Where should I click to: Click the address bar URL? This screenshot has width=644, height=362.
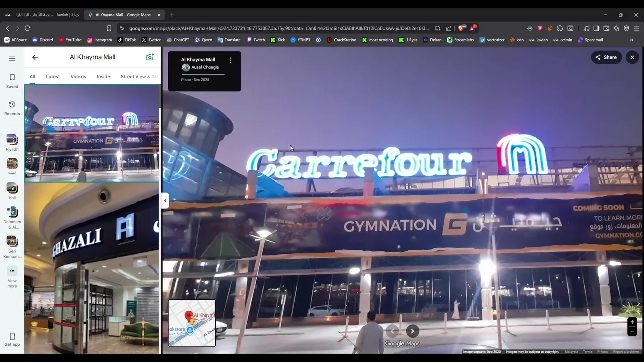[x=279, y=28]
